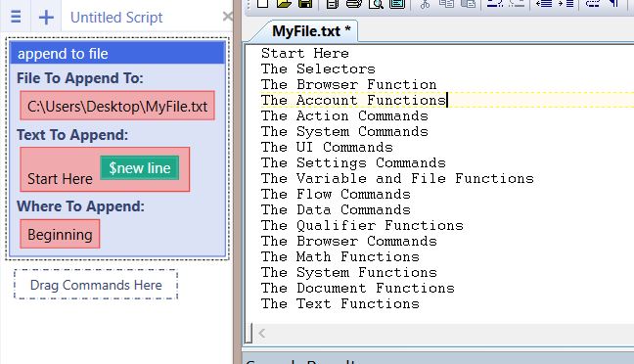Screen dimensions: 634x364
Task: Click the Paste toolbar icon
Action: pyautogui.click(x=468, y=4)
